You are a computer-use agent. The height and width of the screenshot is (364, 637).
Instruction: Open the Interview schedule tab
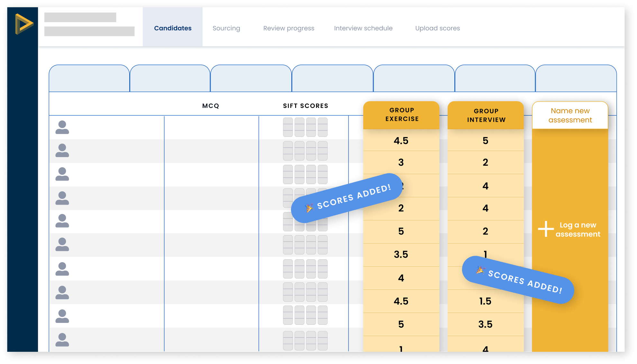tap(363, 28)
